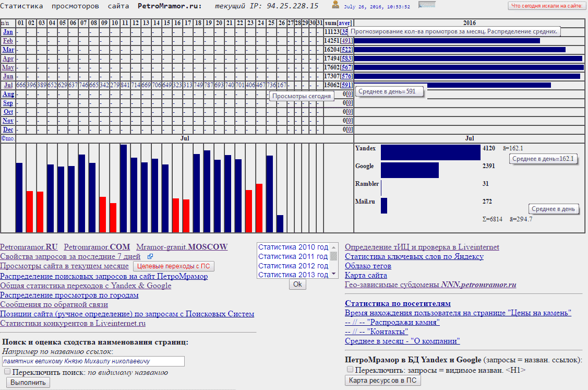Image resolution: width=588 pixels, height=390 pixels.
Task: Select 'Статистика 2011 год' in the list
Action: [293, 256]
